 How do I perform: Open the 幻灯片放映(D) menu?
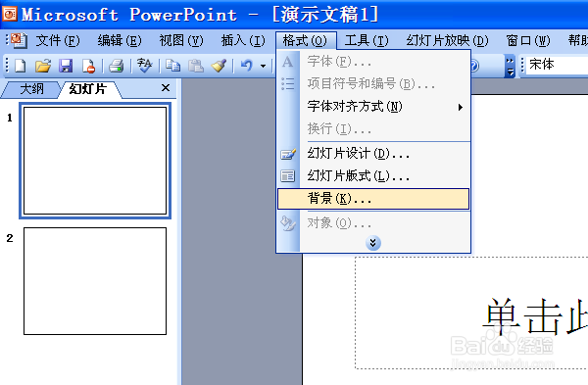point(448,40)
